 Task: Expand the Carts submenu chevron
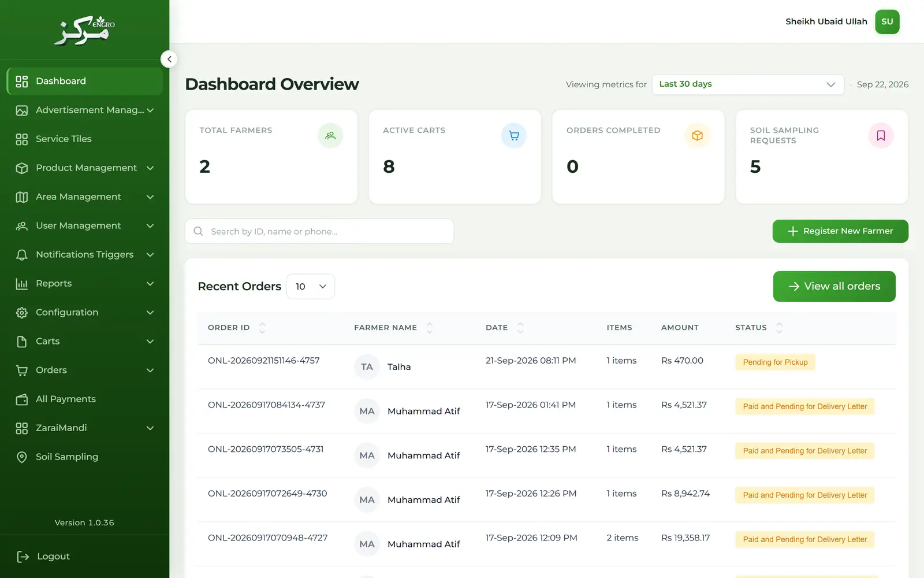[x=150, y=342]
